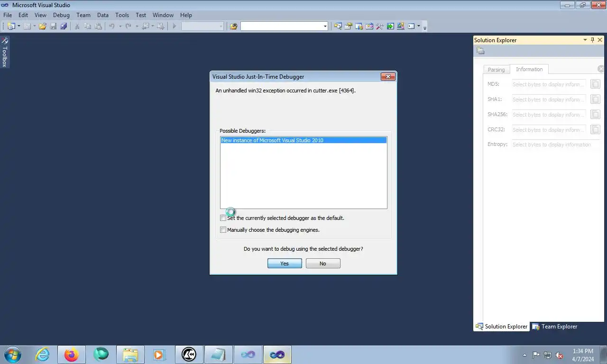Click the Start Debugging play icon
This screenshot has width=607, height=364.
click(x=175, y=27)
